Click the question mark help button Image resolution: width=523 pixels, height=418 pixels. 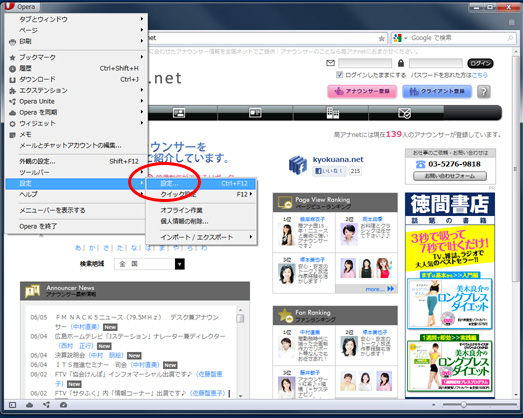tap(484, 91)
